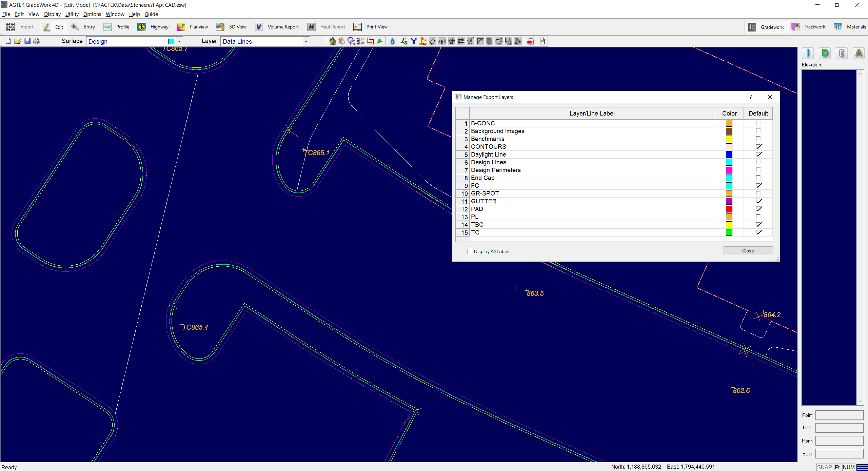Click the red color swatch for PAD
868x471 pixels.
click(x=729, y=209)
